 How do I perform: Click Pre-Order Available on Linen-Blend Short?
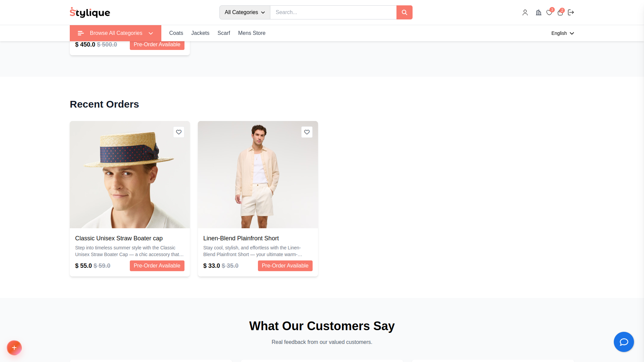tap(285, 266)
